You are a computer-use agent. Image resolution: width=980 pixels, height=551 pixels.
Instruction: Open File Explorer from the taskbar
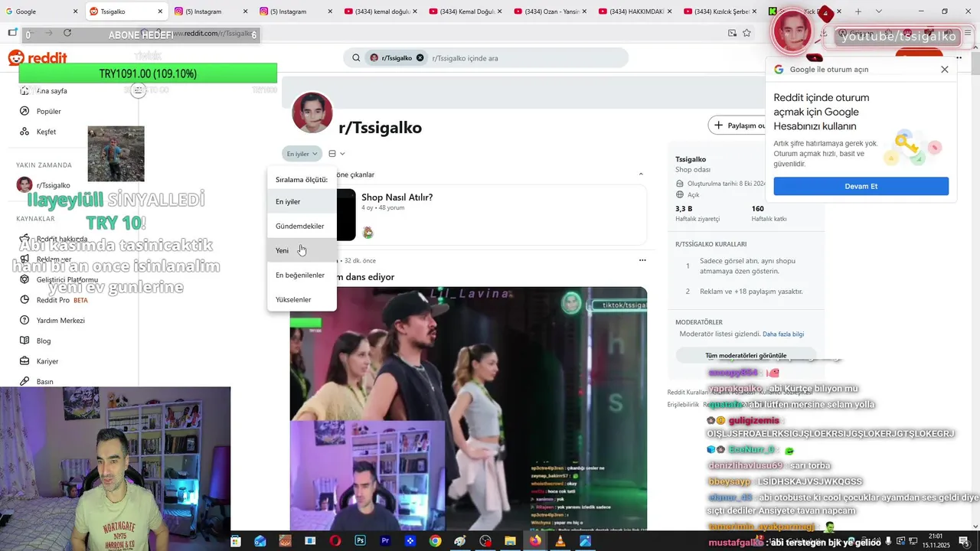(x=510, y=541)
